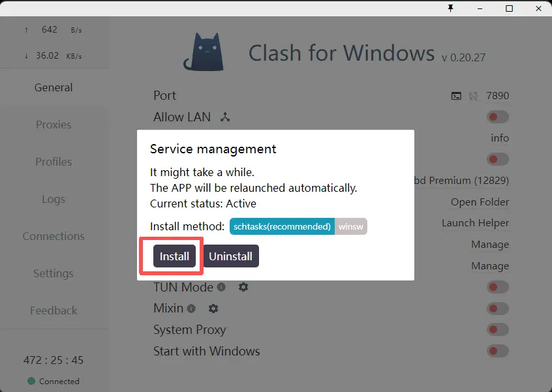The width and height of the screenshot is (552, 392).
Task: Click the Port label
Action: [165, 96]
